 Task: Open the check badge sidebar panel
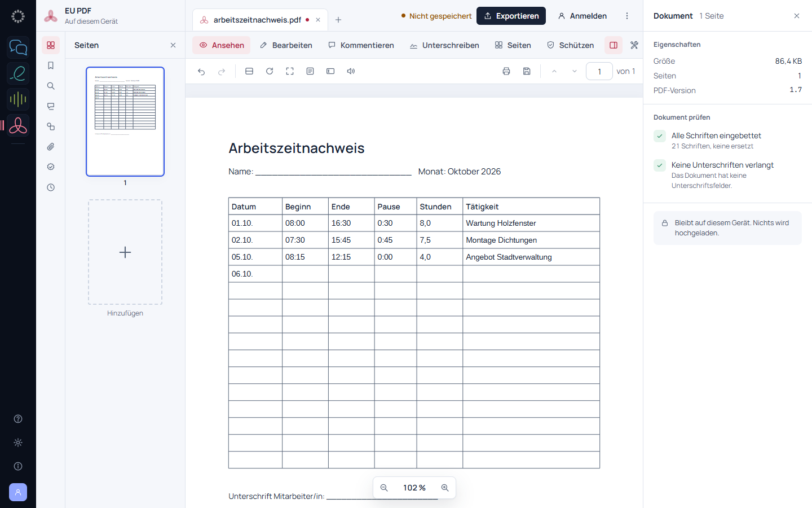coord(51,167)
